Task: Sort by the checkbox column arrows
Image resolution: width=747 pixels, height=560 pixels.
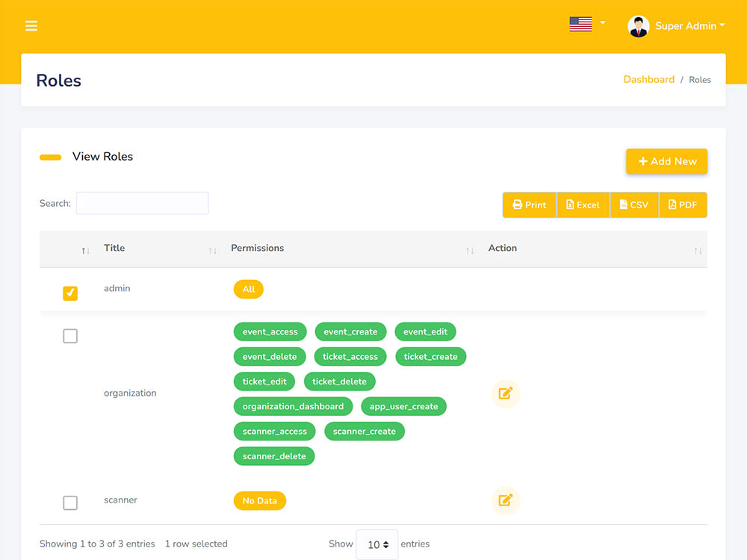Action: tap(85, 250)
